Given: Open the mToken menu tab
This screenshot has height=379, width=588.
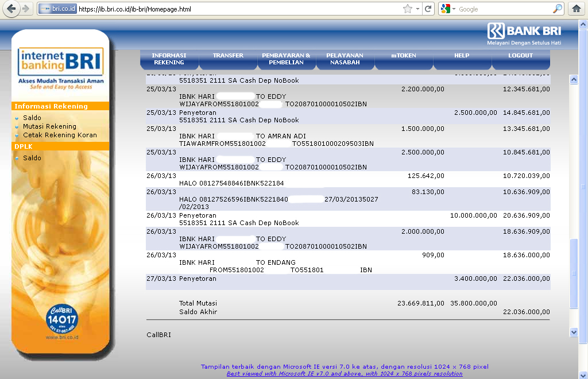Looking at the screenshot, I should (404, 59).
